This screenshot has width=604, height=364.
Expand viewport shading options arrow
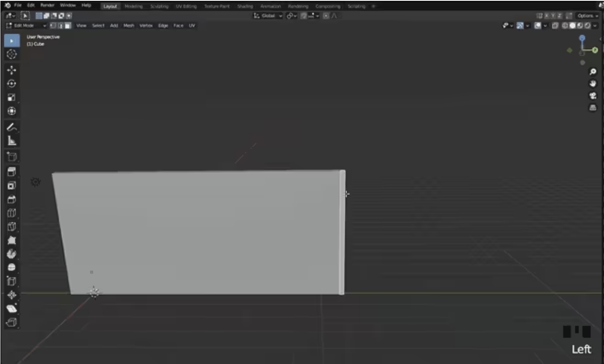click(x=595, y=25)
